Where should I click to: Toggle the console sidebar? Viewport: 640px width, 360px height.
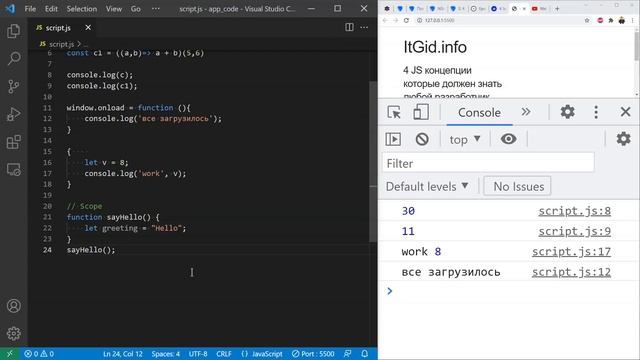[x=393, y=139]
